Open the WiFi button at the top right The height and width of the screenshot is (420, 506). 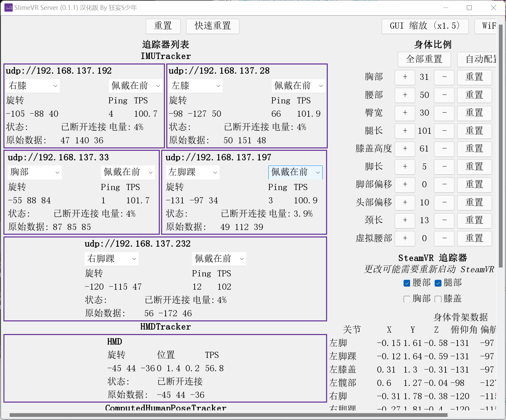click(486, 26)
